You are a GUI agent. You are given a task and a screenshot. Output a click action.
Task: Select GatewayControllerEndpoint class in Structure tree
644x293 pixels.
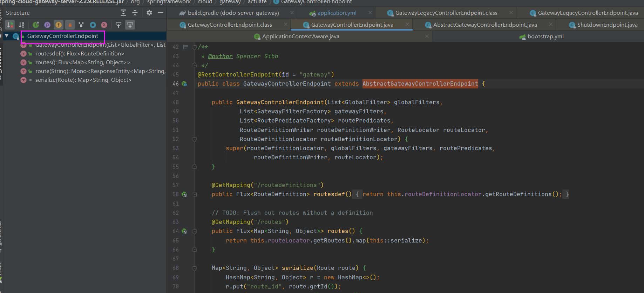tap(63, 36)
